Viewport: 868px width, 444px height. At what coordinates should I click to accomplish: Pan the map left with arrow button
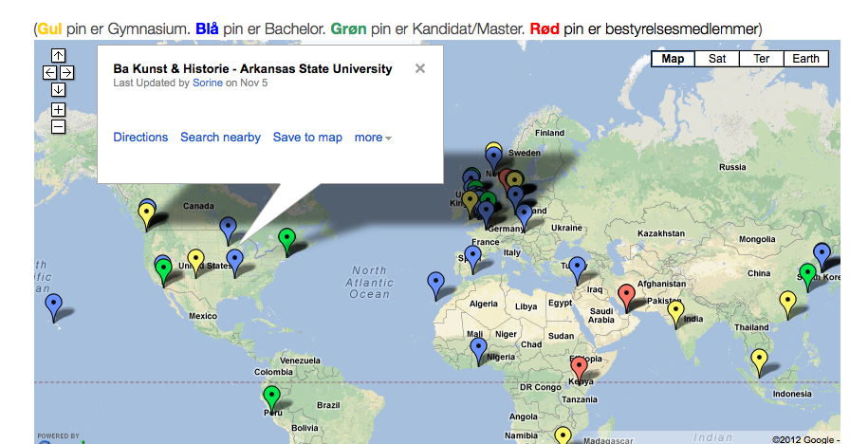click(x=49, y=73)
